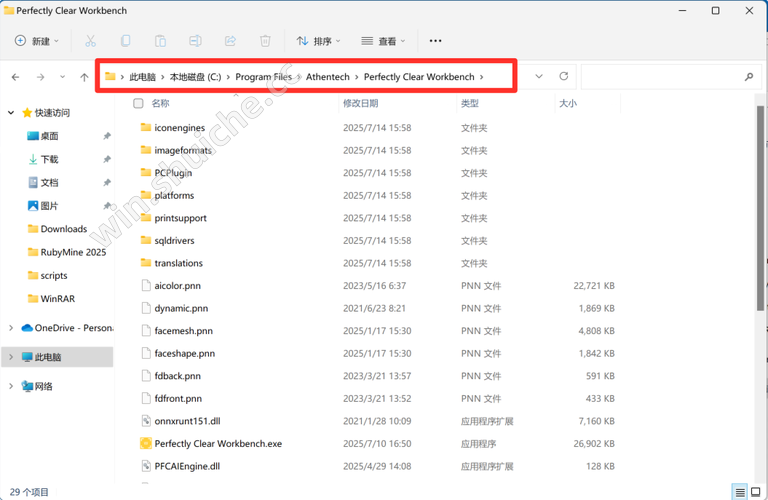Click the chevron after Perfectly Clear Workbench breadcrumb
This screenshot has height=500, width=768.
[481, 77]
